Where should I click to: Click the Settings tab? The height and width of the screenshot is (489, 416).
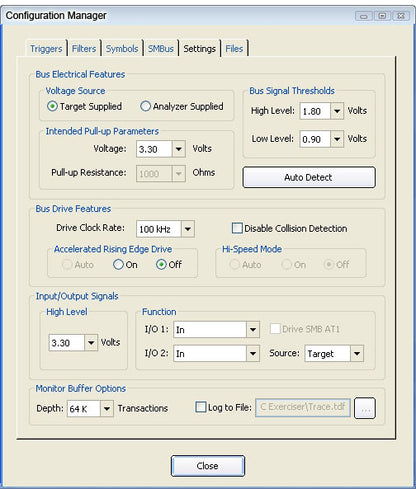199,49
